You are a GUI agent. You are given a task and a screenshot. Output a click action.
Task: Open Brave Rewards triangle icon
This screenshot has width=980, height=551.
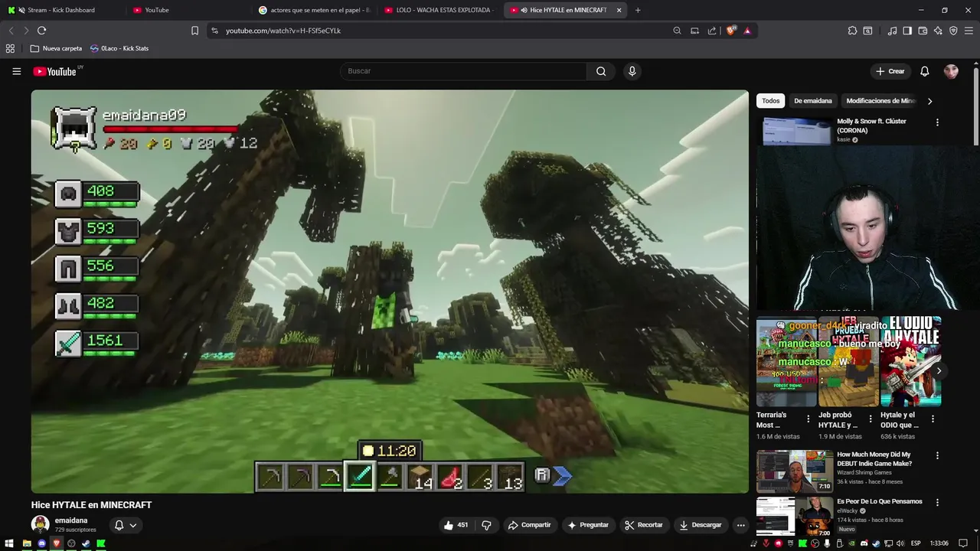747,31
